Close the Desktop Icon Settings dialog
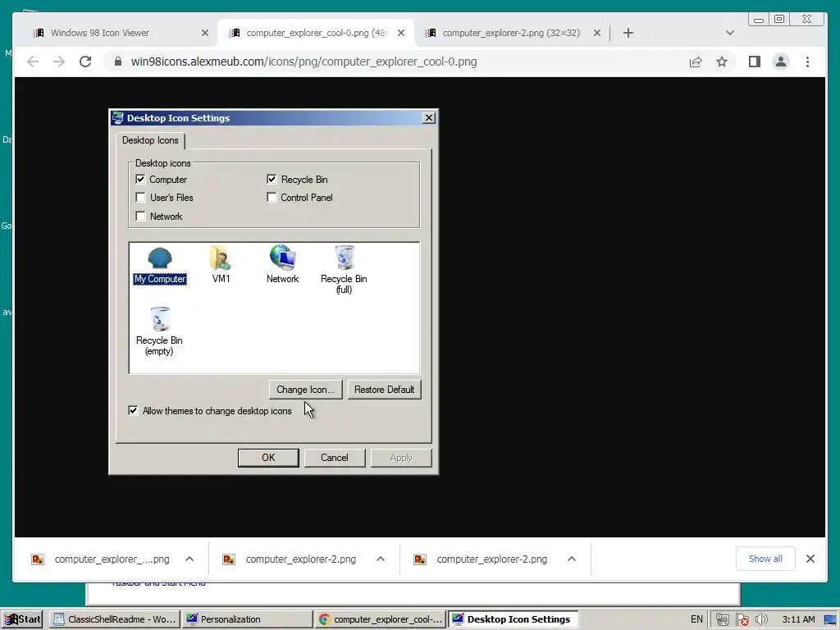840x630 pixels. (428, 118)
